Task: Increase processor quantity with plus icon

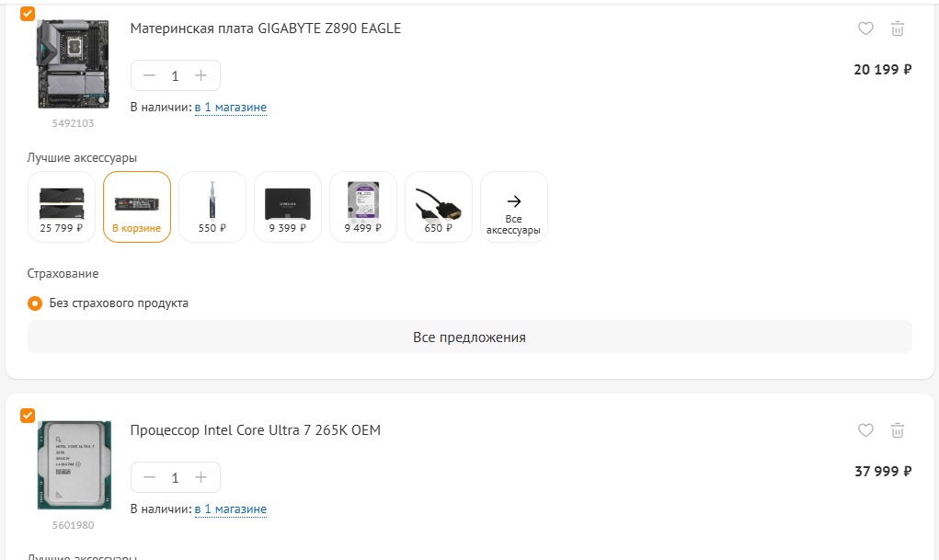Action: 201,477
